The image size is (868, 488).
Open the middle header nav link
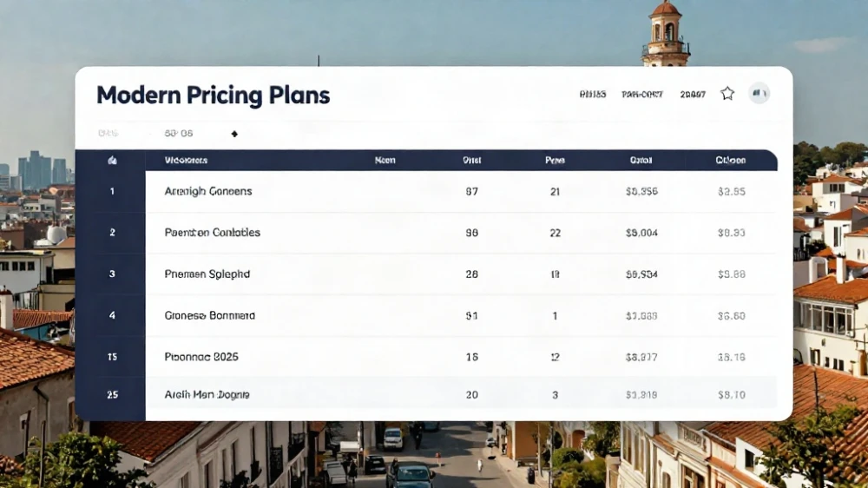(x=641, y=95)
